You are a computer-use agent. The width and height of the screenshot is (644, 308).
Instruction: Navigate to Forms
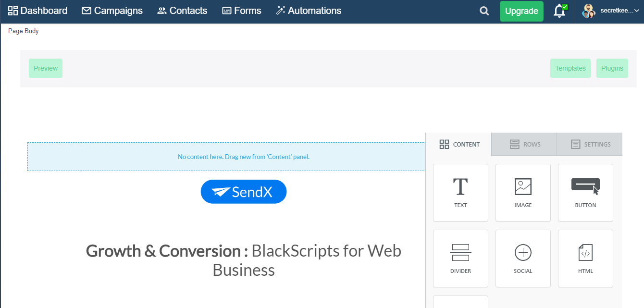tap(242, 11)
